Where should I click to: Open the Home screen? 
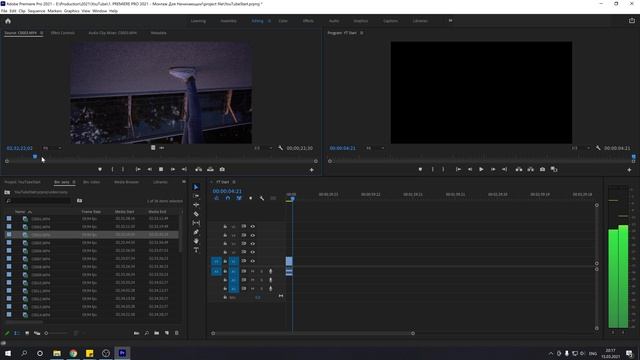8,21
